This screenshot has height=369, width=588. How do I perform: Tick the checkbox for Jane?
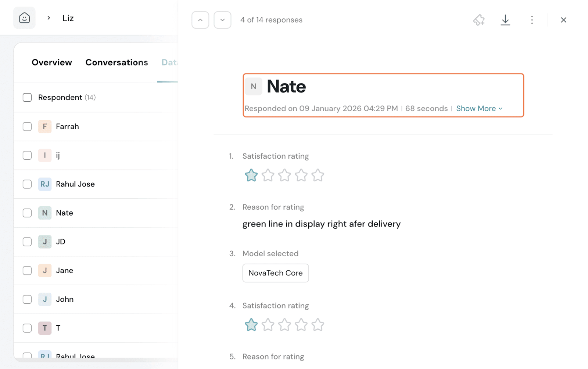pos(27,271)
